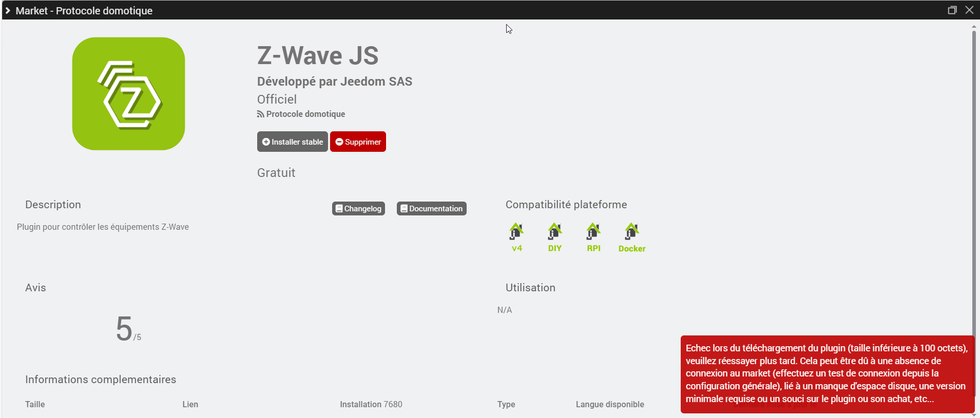Click the 'Compatibilité plateforme' heading

[x=566, y=205]
